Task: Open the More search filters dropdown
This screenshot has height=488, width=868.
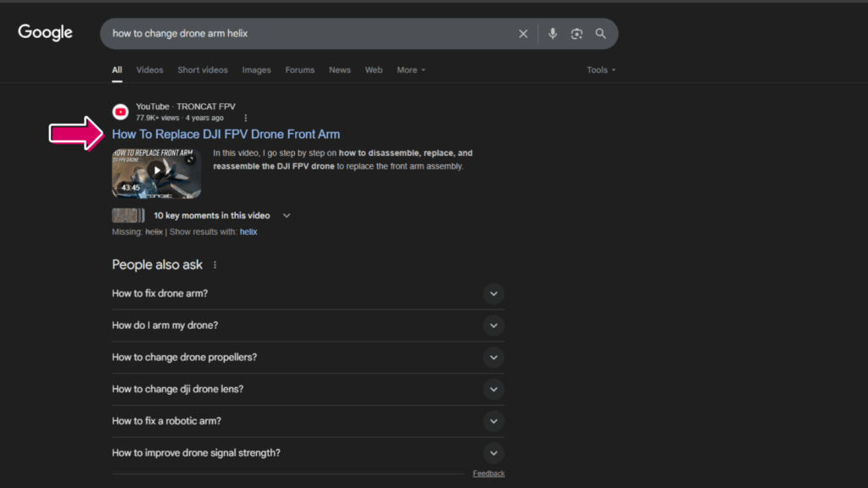Action: (411, 70)
